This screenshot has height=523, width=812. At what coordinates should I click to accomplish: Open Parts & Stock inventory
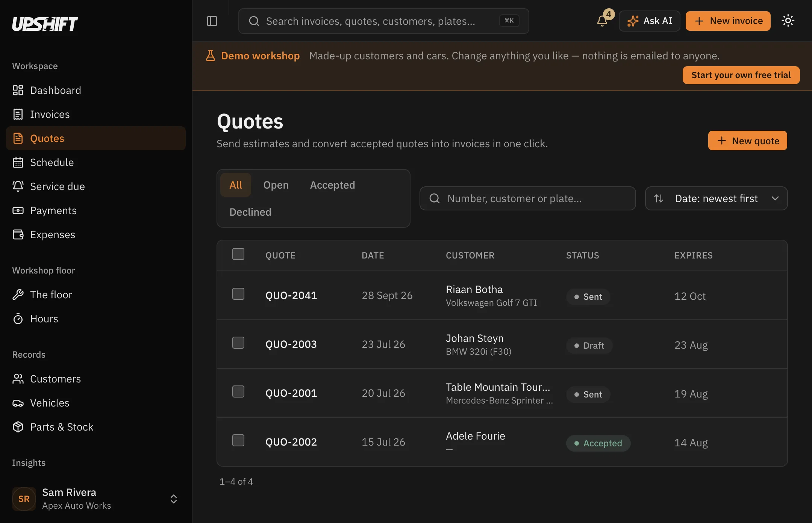coord(96,427)
